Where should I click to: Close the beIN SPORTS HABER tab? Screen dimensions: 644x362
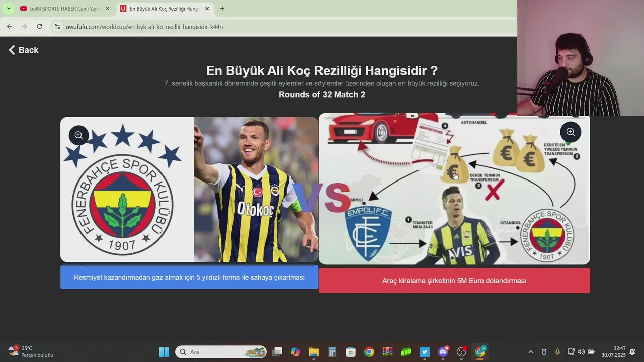tap(107, 9)
